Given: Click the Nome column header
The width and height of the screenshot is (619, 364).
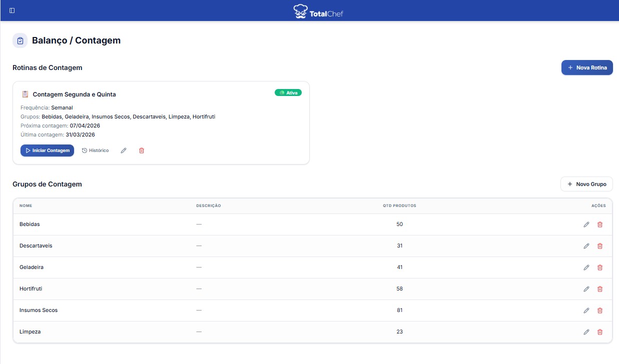Looking at the screenshot, I should coord(26,205).
